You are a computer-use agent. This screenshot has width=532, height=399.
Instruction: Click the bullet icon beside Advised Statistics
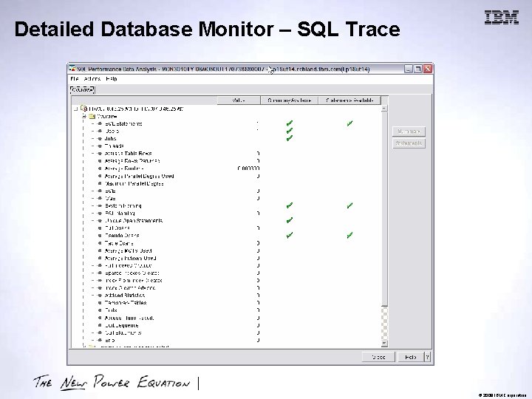click(x=100, y=295)
